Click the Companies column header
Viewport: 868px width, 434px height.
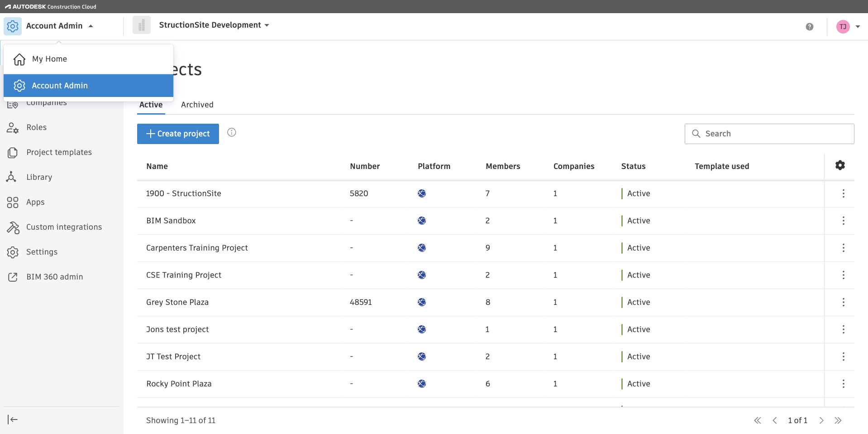pyautogui.click(x=573, y=166)
